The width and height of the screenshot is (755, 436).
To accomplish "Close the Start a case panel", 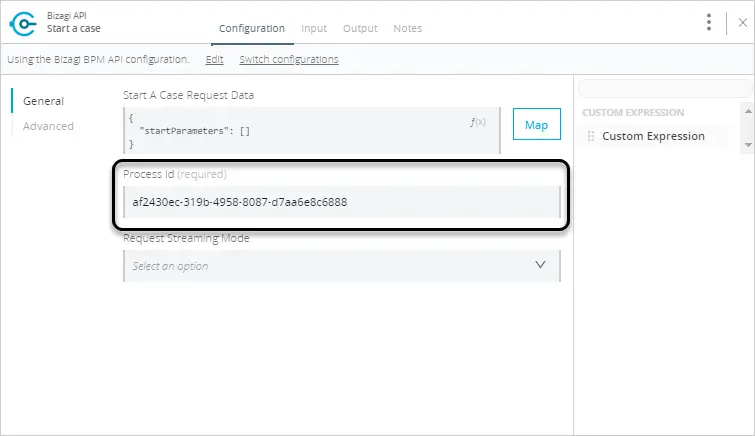I will point(742,22).
